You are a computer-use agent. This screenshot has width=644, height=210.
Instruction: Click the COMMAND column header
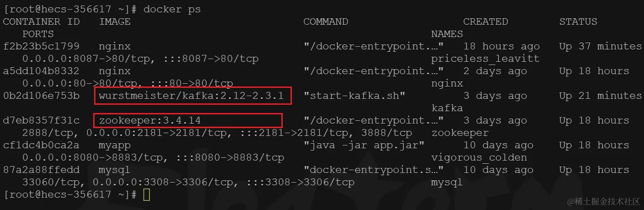pyautogui.click(x=326, y=22)
